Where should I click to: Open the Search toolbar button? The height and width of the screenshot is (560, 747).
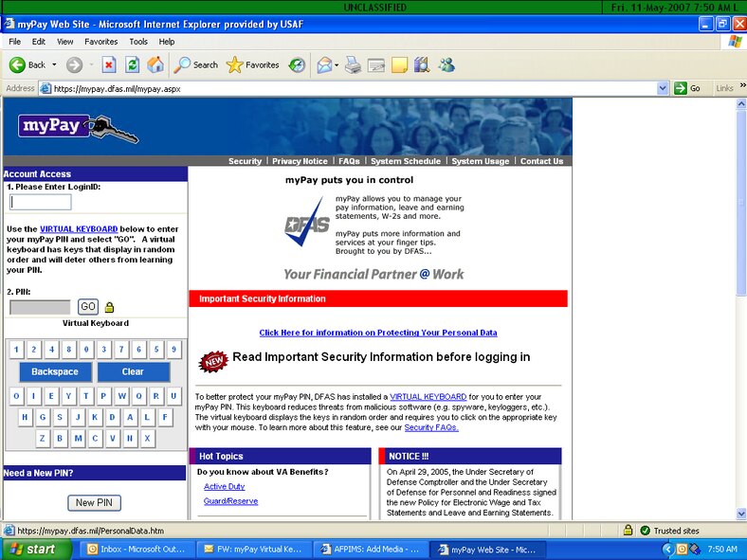coord(196,65)
